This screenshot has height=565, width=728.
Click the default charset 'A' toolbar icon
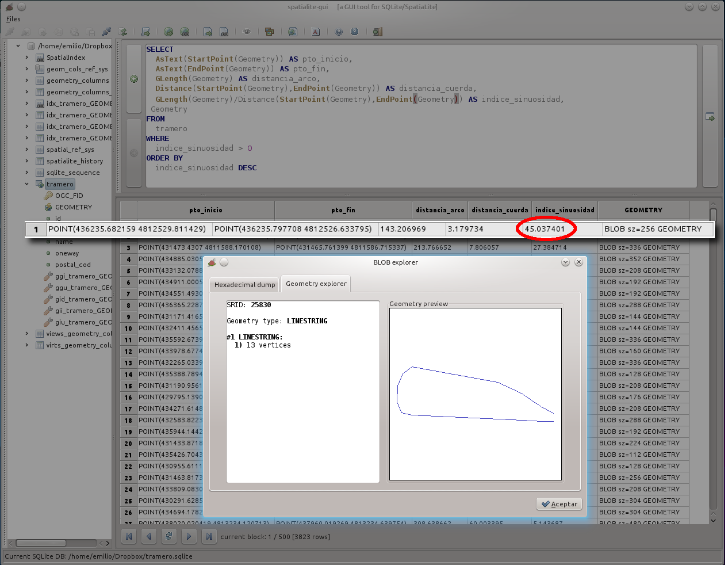[316, 32]
